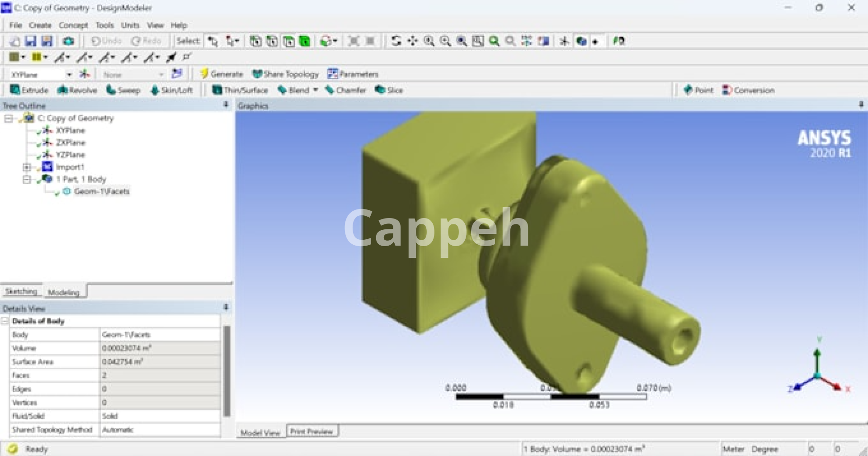Click the Generate lightning bolt icon
The image size is (868, 456).
click(x=204, y=74)
